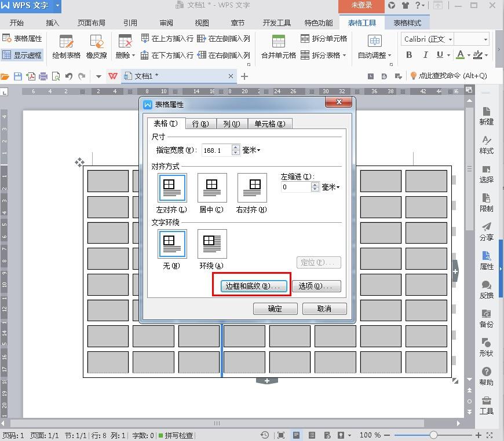Switch to the 单元格 tab in dialog

pos(270,124)
